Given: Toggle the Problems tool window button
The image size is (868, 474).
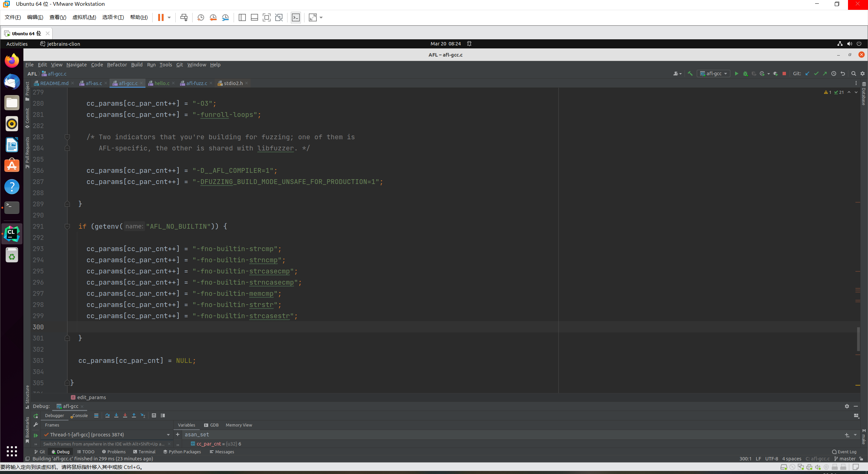Looking at the screenshot, I should (114, 452).
